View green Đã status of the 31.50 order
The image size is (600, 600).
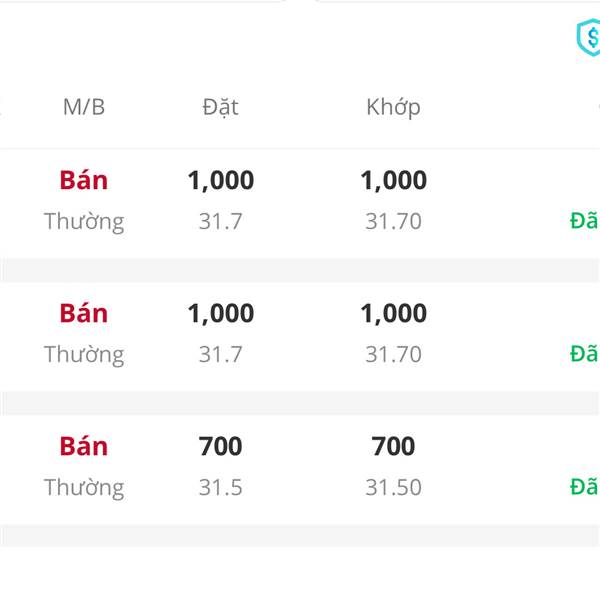click(x=584, y=487)
